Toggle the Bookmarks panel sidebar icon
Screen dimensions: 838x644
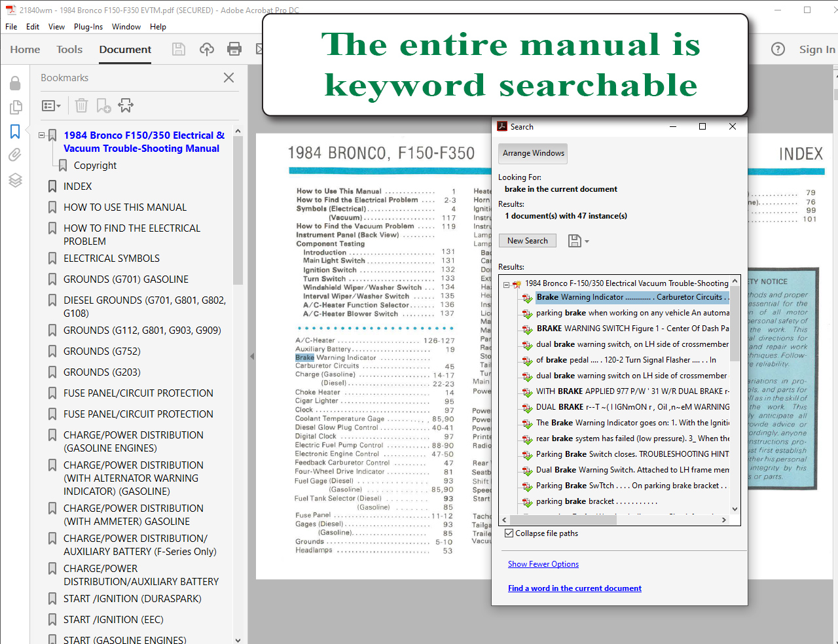point(15,132)
